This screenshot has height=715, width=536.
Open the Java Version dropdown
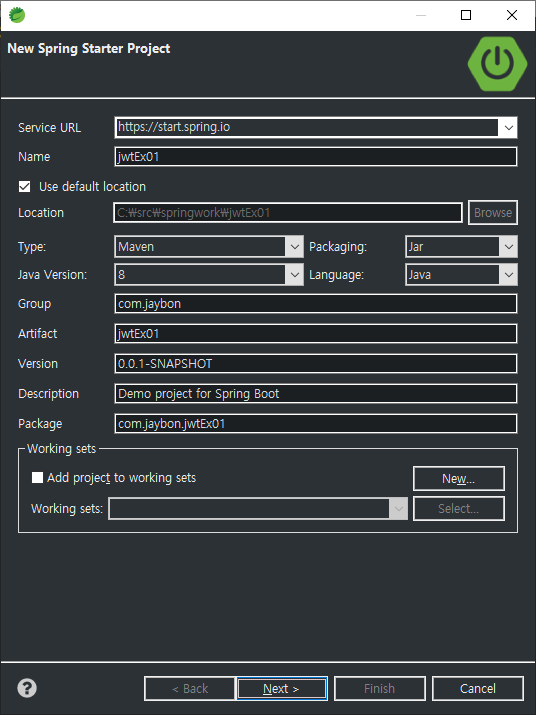point(295,275)
